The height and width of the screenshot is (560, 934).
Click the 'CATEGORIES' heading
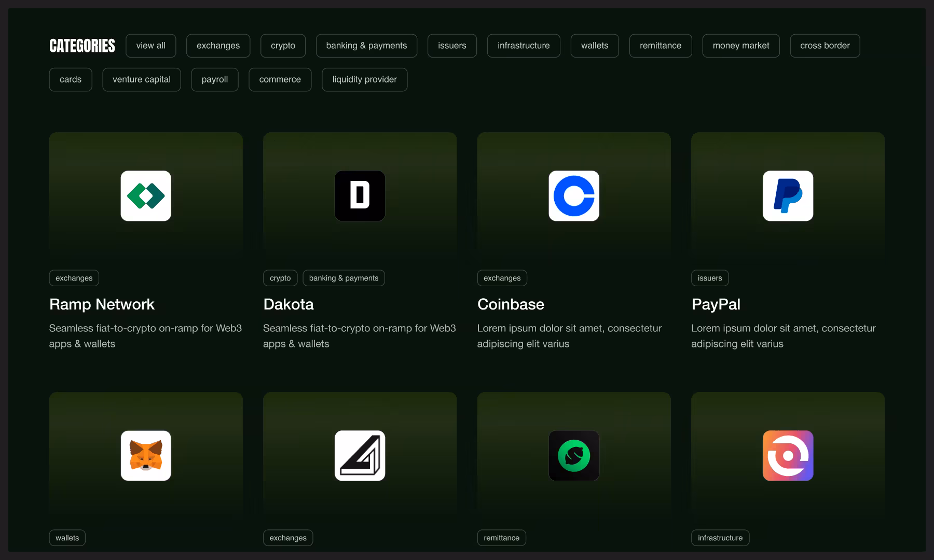[x=82, y=46]
